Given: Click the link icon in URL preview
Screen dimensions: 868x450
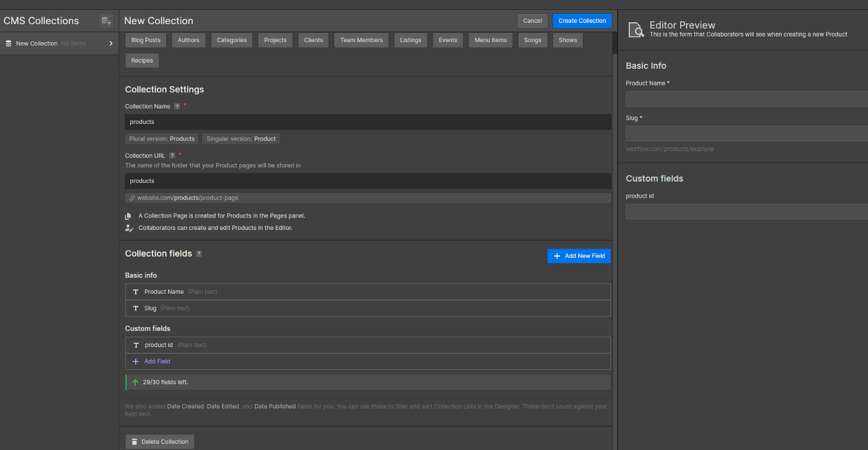Looking at the screenshot, I should (x=132, y=198).
